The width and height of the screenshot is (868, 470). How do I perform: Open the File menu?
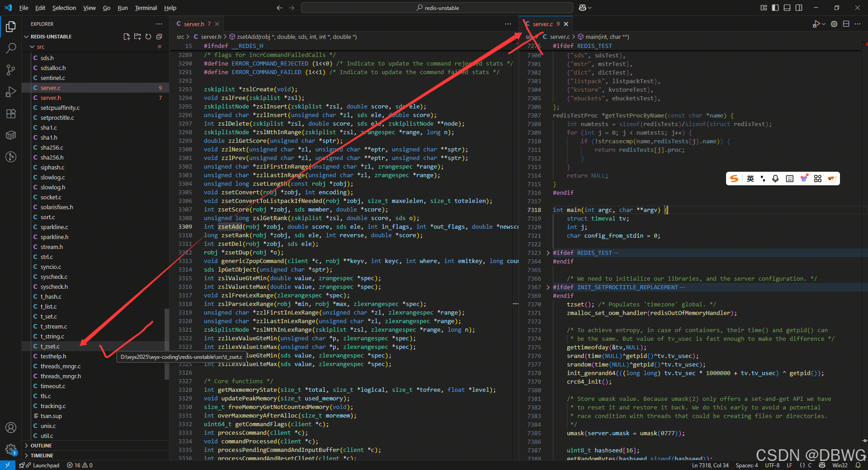coord(24,8)
